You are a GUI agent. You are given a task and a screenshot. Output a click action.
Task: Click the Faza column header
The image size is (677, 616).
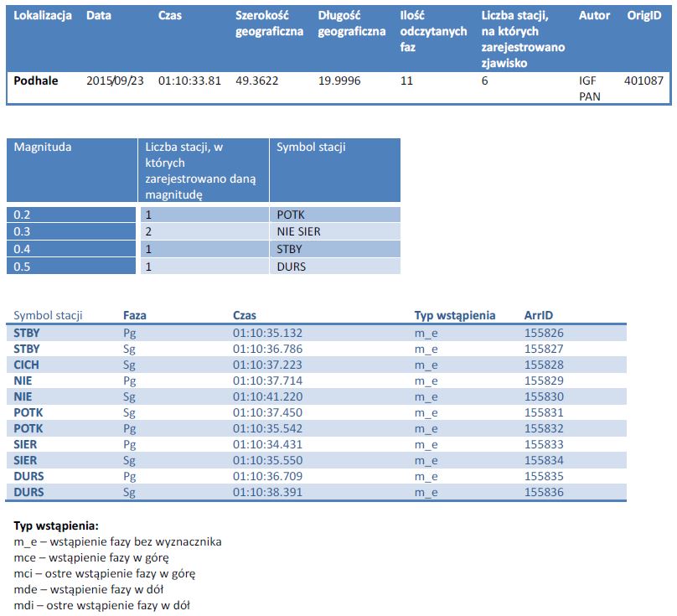pyautogui.click(x=135, y=315)
